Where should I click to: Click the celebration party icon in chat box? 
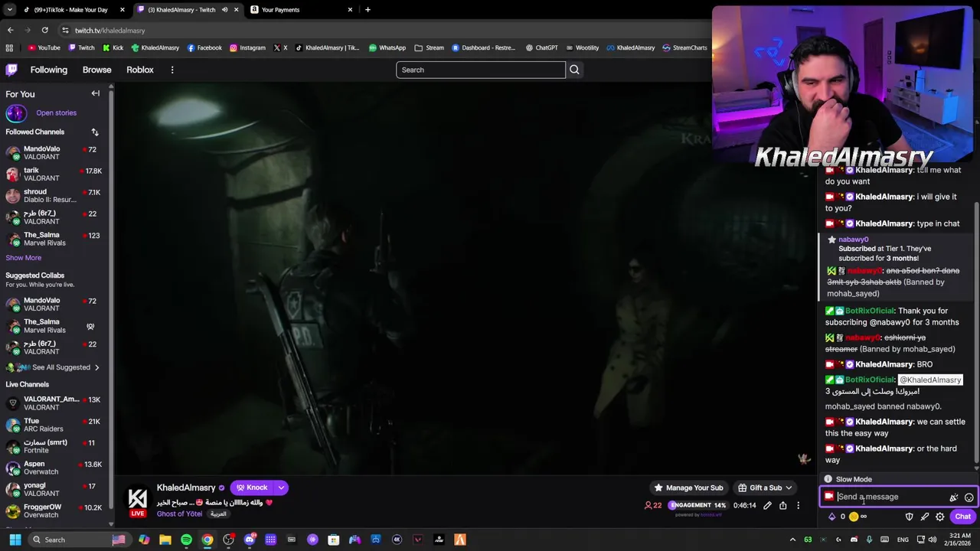point(954,497)
